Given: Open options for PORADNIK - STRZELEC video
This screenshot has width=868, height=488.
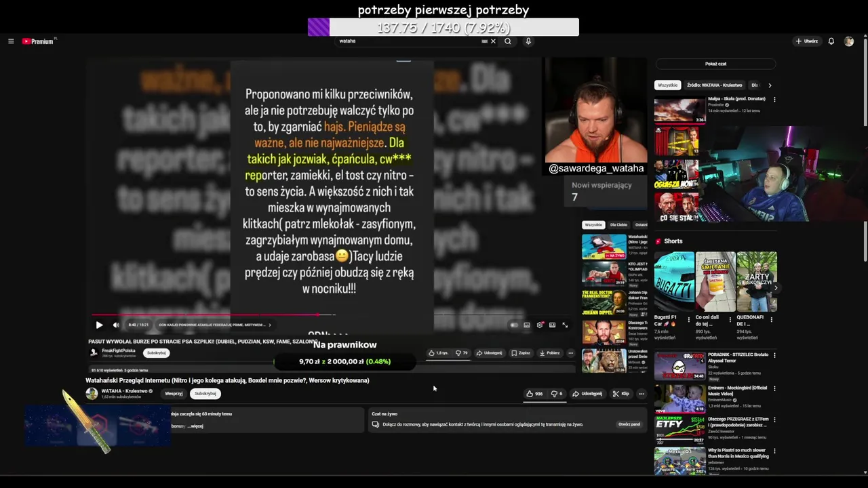Looking at the screenshot, I should click(x=774, y=355).
